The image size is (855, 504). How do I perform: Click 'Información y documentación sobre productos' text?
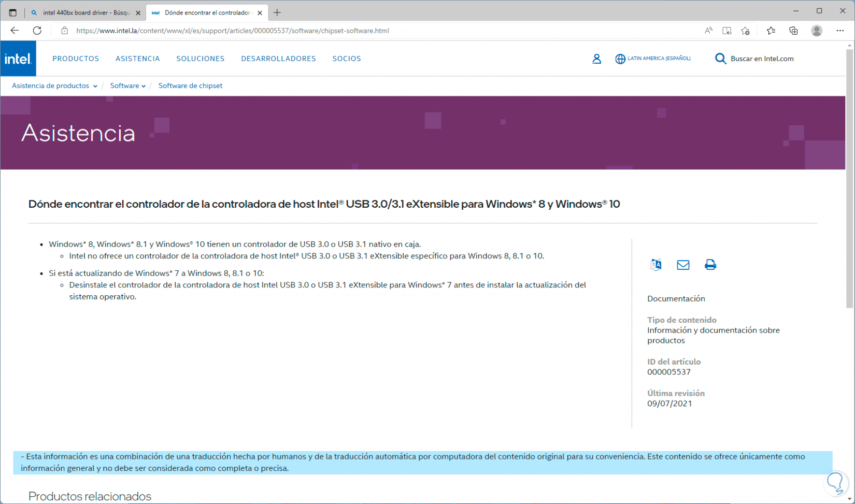pyautogui.click(x=713, y=335)
